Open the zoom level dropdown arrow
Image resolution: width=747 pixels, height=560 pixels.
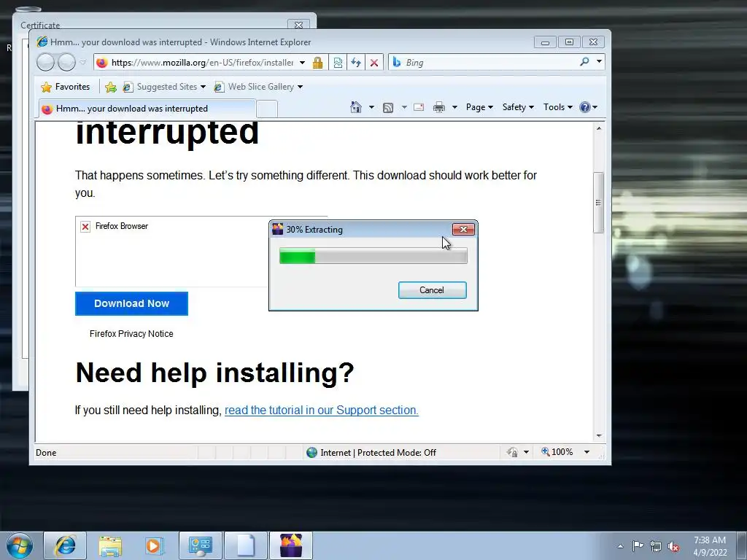click(x=587, y=452)
